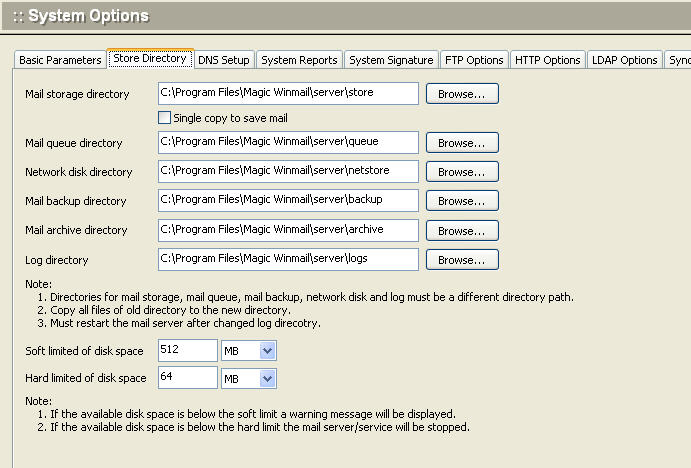
Task: Enable Single copy to save mail
Action: coord(165,118)
